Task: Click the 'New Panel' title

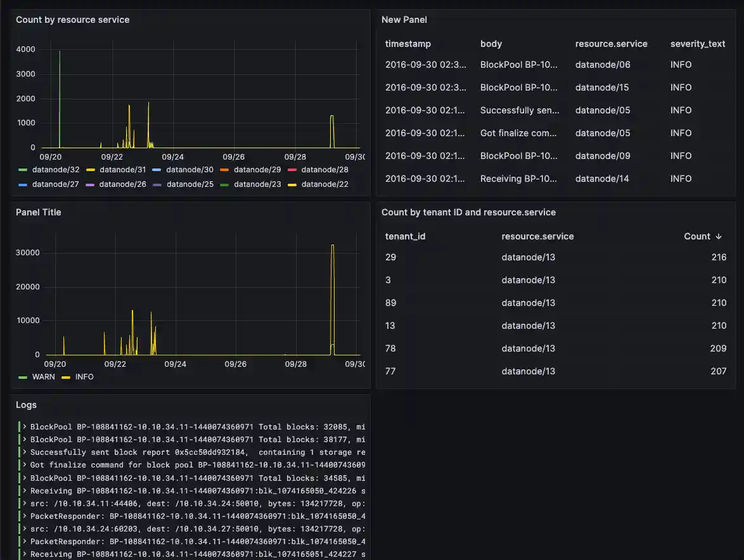Action: 404,20
